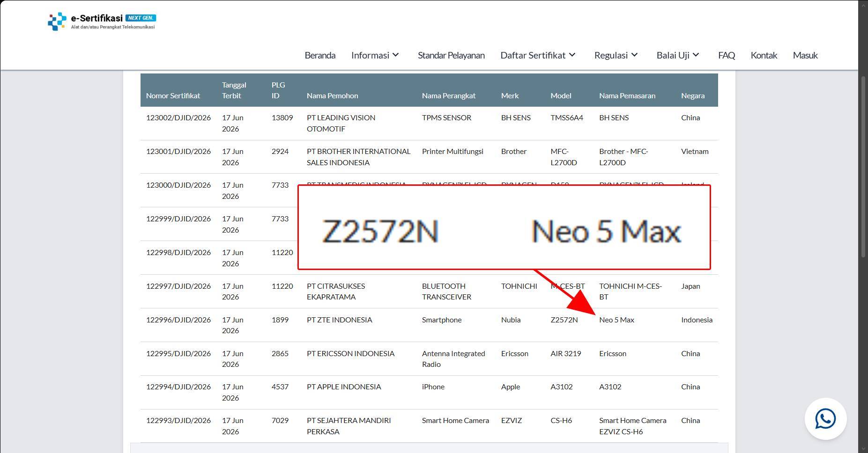Image resolution: width=868 pixels, height=453 pixels.
Task: Click EZVIZ brand cell
Action: click(x=511, y=420)
